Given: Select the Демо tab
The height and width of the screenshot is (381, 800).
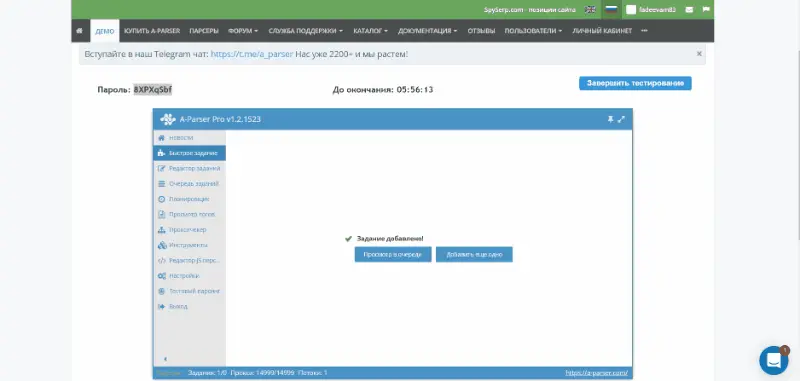Looking at the screenshot, I should pos(105,31).
